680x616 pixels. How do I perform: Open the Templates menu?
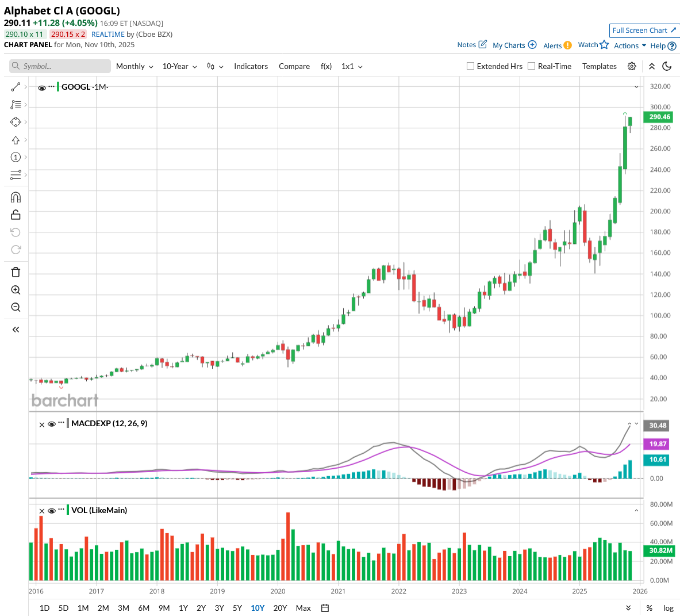(x=600, y=66)
